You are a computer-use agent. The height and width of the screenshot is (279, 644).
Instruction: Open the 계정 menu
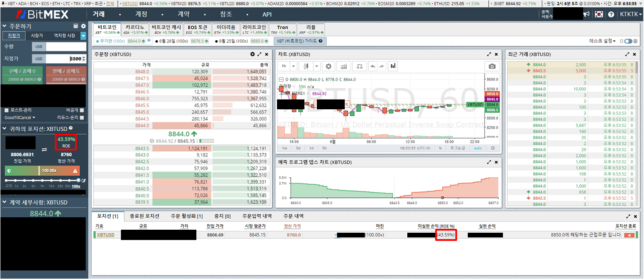[141, 14]
